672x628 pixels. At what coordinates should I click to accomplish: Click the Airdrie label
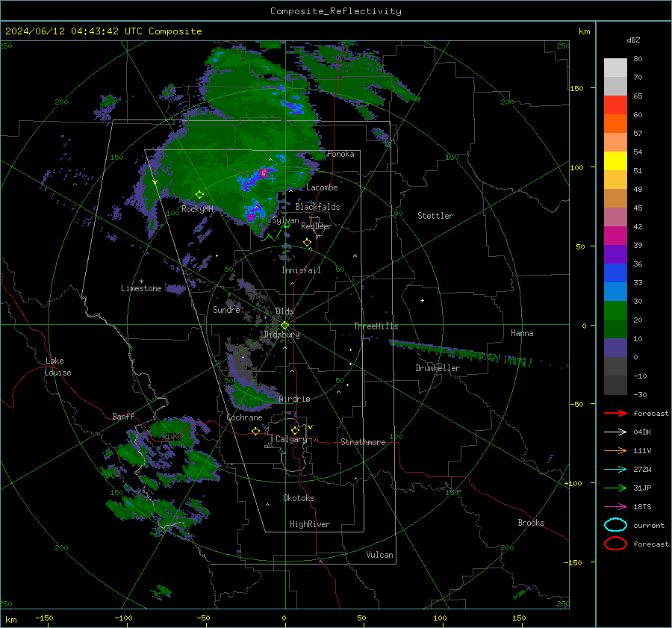pyautogui.click(x=294, y=399)
